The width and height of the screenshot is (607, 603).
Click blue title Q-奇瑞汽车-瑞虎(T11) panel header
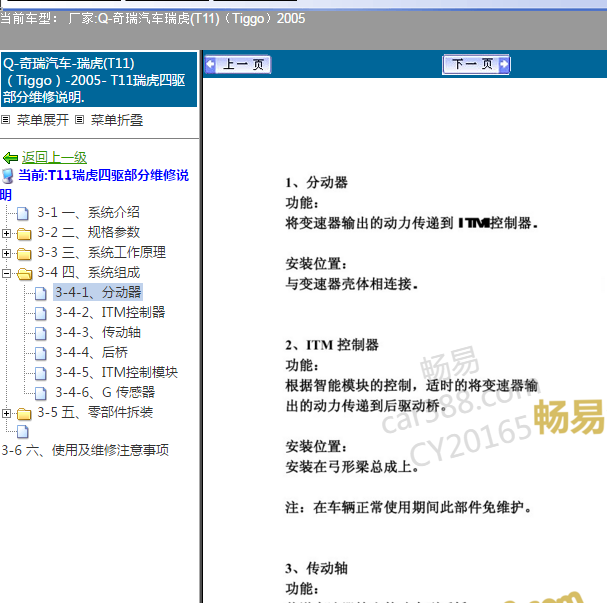click(x=99, y=80)
